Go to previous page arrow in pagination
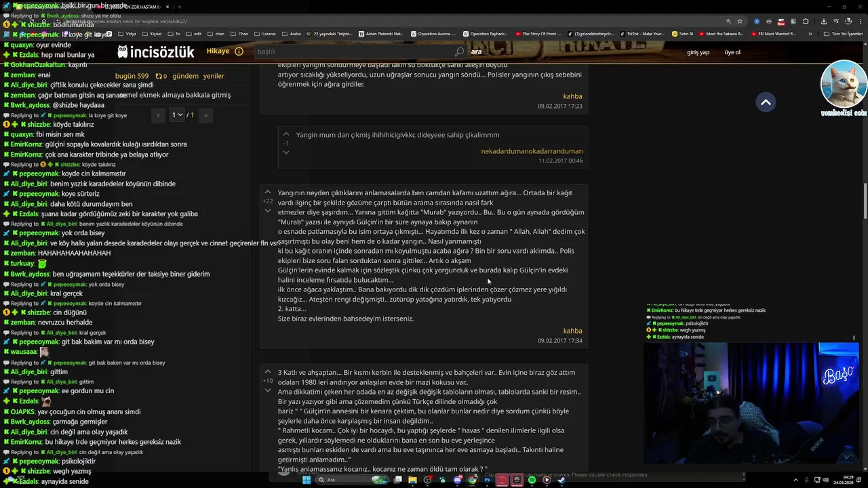868x488 pixels. point(158,115)
